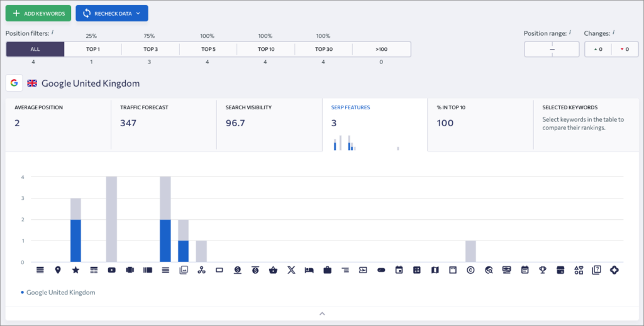Click the briefcase jobs feature icon
Viewport: 644px width, 326px height.
point(327,270)
